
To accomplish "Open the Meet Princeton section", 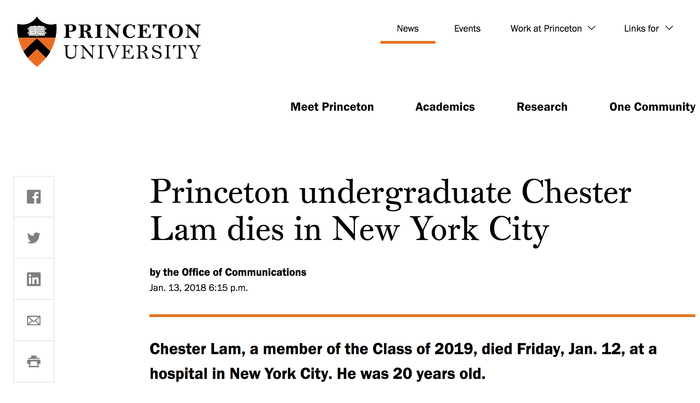I will pos(332,107).
